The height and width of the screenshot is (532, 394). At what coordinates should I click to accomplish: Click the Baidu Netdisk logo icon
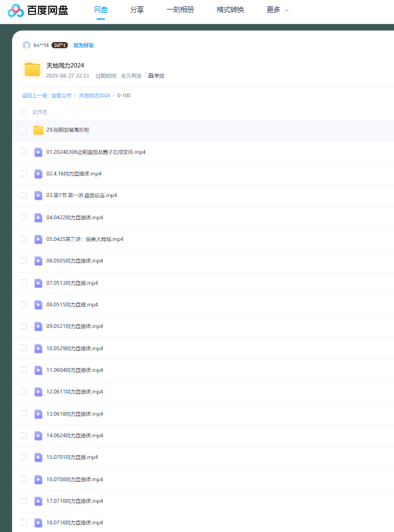16,10
